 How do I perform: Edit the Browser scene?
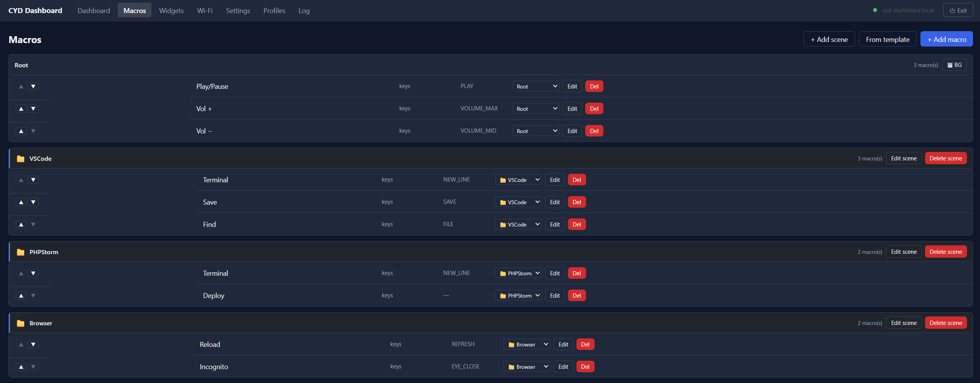[x=904, y=323]
